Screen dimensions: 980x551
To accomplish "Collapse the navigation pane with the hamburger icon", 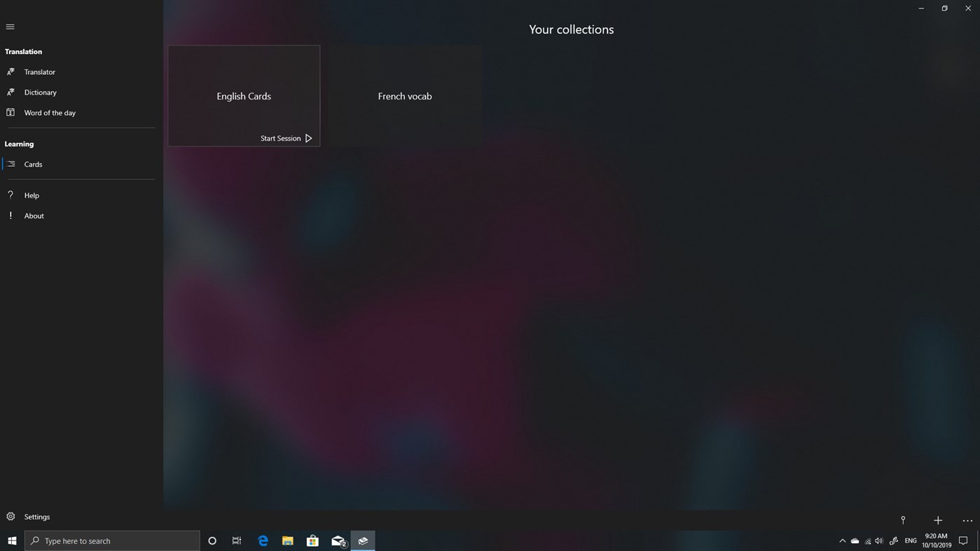I will pyautogui.click(x=10, y=26).
